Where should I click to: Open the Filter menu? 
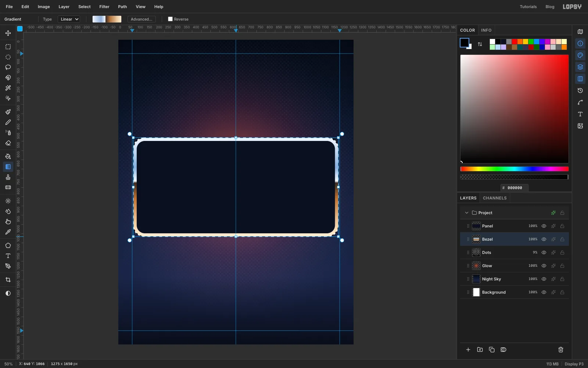(104, 7)
